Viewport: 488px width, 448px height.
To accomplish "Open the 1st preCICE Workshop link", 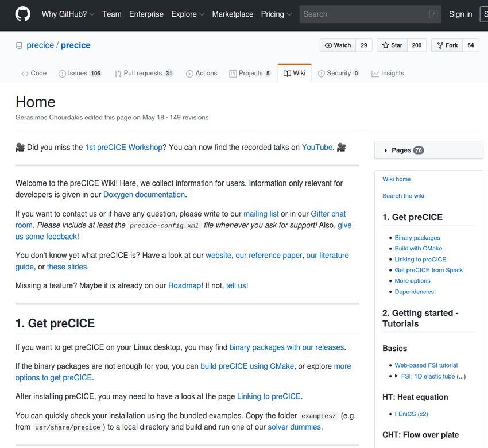I will (123, 147).
